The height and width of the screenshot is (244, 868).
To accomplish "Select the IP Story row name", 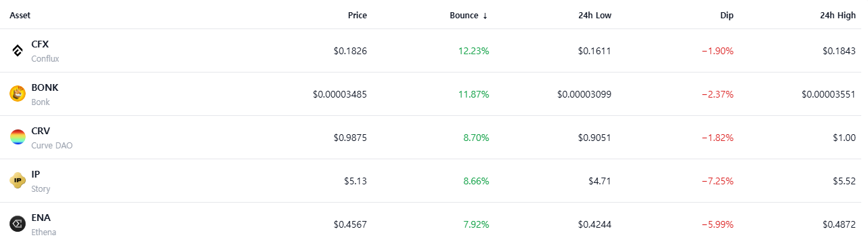I will pyautogui.click(x=41, y=181).
